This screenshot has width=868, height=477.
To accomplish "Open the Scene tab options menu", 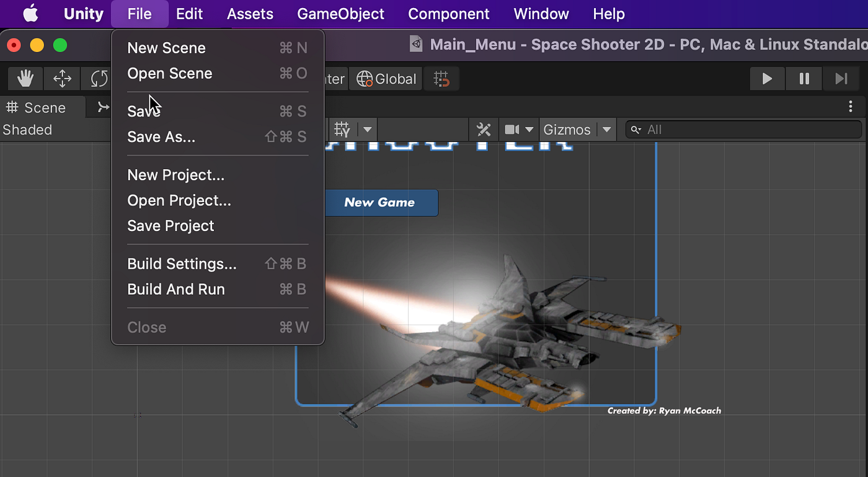I will [x=851, y=107].
